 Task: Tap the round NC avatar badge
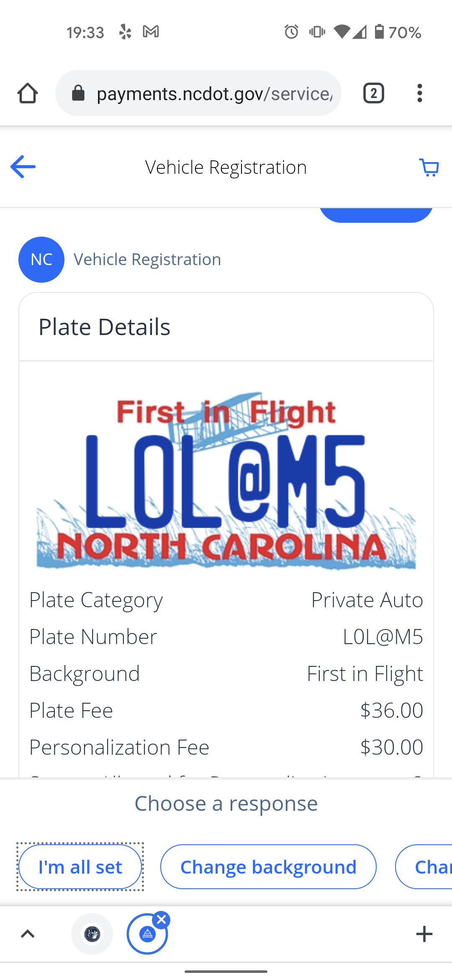point(41,260)
